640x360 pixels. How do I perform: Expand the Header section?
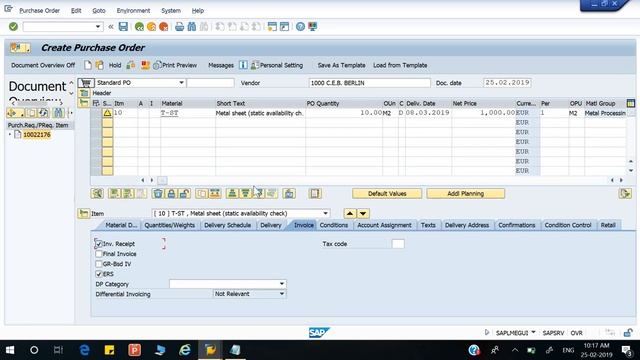pyautogui.click(x=84, y=93)
